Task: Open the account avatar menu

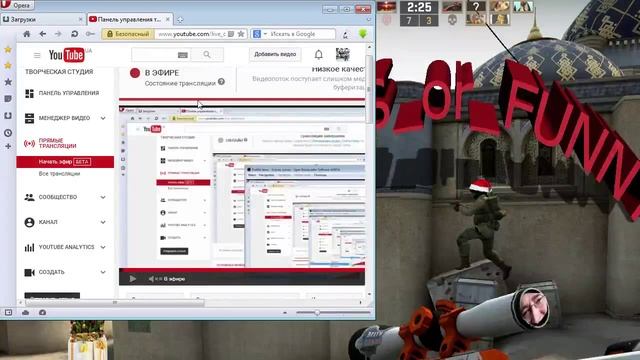Action: coord(342,54)
